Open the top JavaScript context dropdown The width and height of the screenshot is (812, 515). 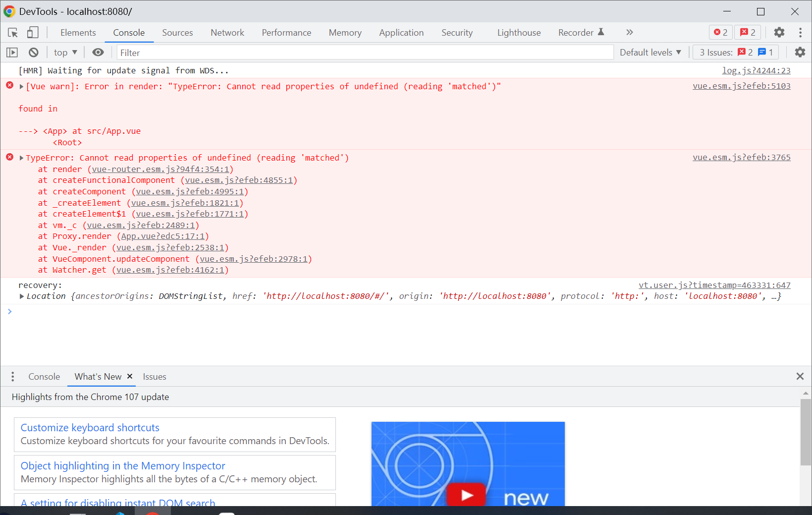(65, 52)
